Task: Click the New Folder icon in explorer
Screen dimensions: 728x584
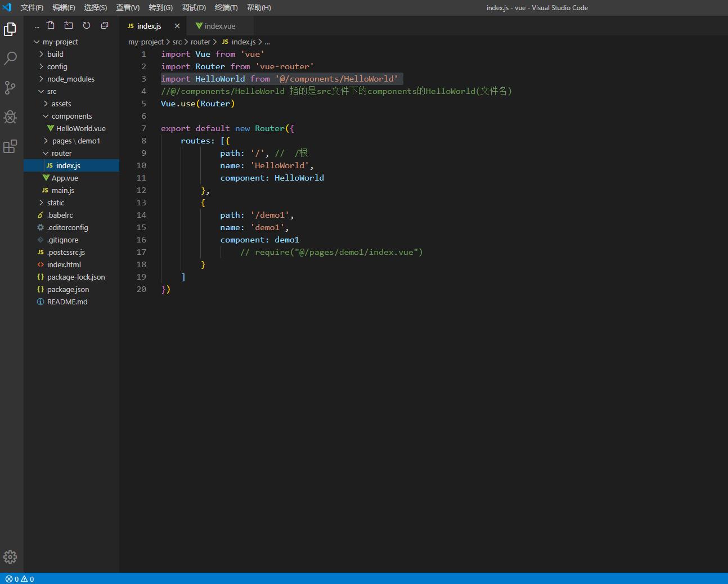Action: tap(69, 25)
